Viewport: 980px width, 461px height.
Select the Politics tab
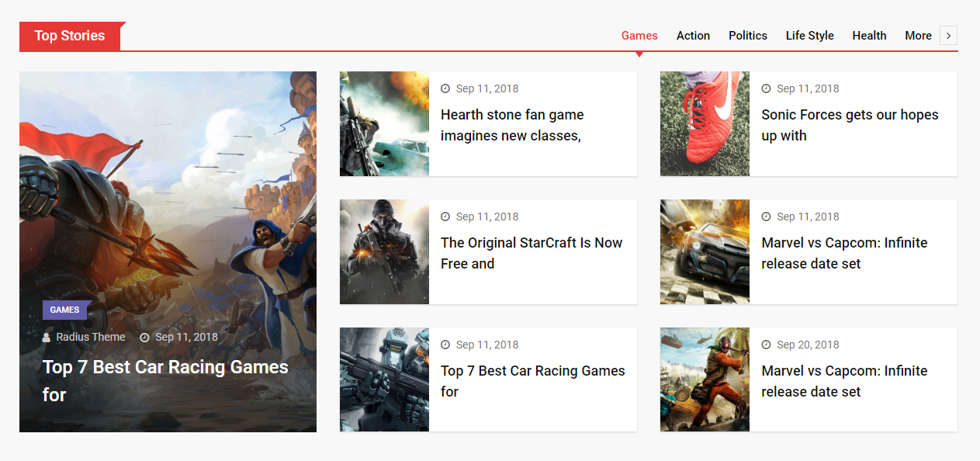tap(748, 36)
